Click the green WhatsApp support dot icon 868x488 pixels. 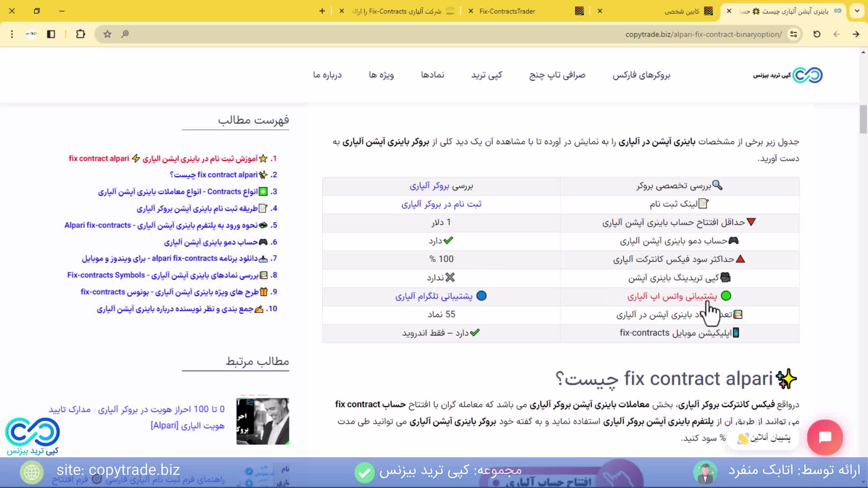(x=726, y=296)
